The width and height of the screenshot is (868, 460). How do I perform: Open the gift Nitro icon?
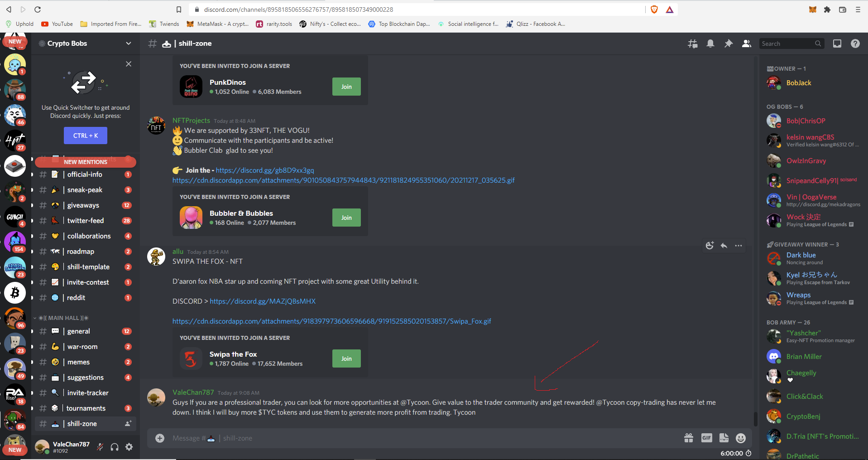(x=689, y=438)
